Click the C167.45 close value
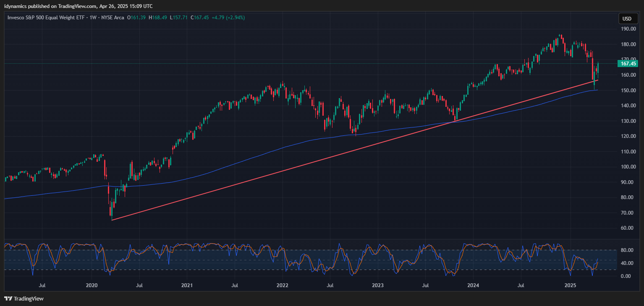This screenshot has height=306, width=644. click(200, 18)
